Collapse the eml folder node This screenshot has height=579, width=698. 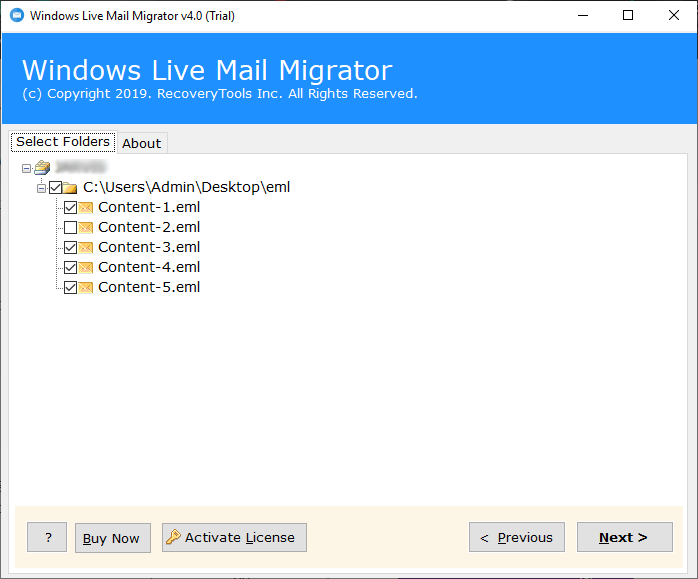click(x=41, y=188)
